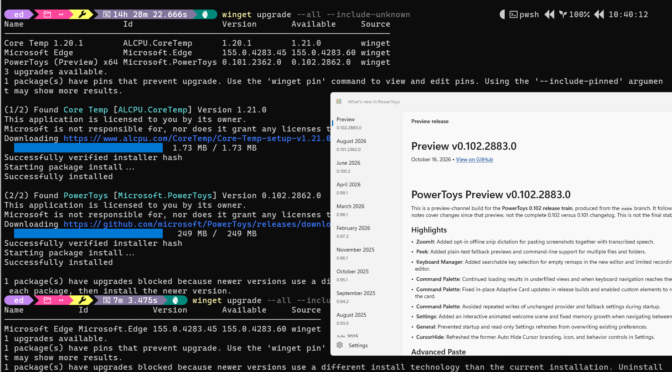Viewport: 672px width, 372px height.
Task: Click "ALCPU.CoreTemp" in the Id column
Action: pos(158,43)
